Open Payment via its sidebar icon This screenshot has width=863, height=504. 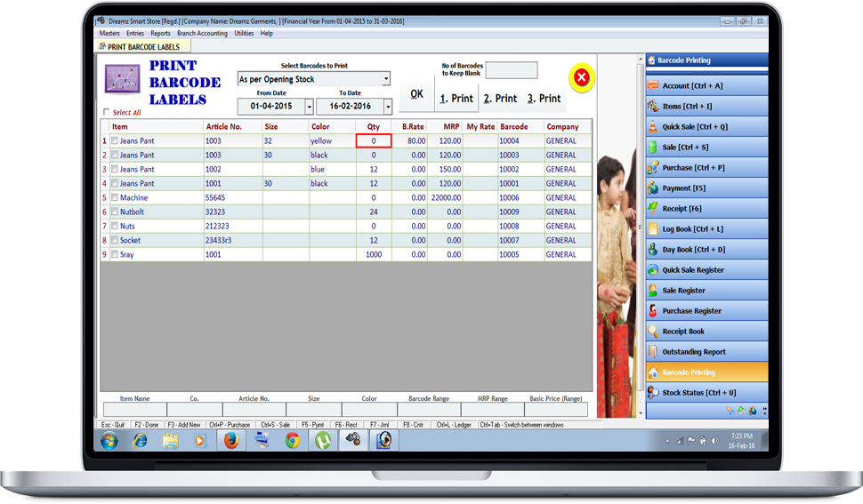click(x=653, y=188)
